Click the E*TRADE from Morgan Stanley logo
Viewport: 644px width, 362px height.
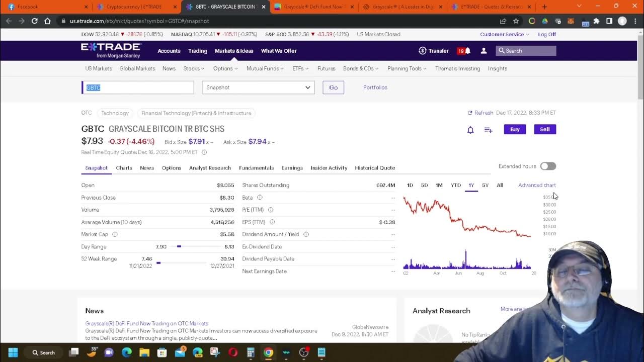pos(111,50)
